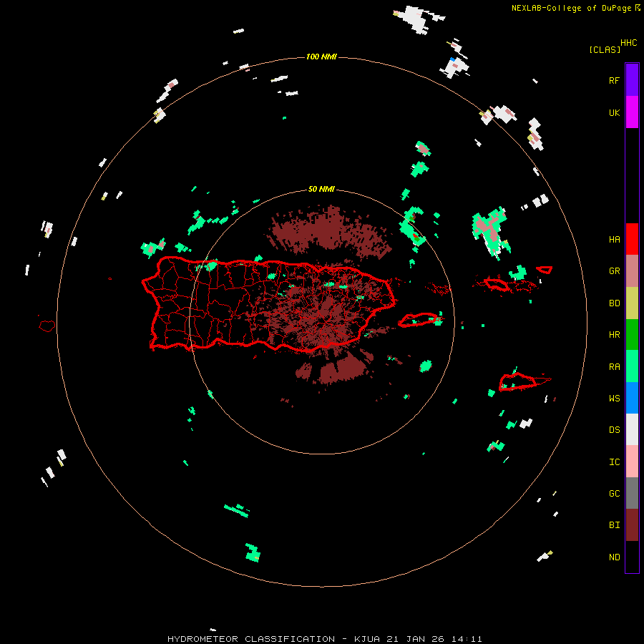Click the KJUA radar site identifier
The height and width of the screenshot is (644, 644).
click(x=367, y=639)
